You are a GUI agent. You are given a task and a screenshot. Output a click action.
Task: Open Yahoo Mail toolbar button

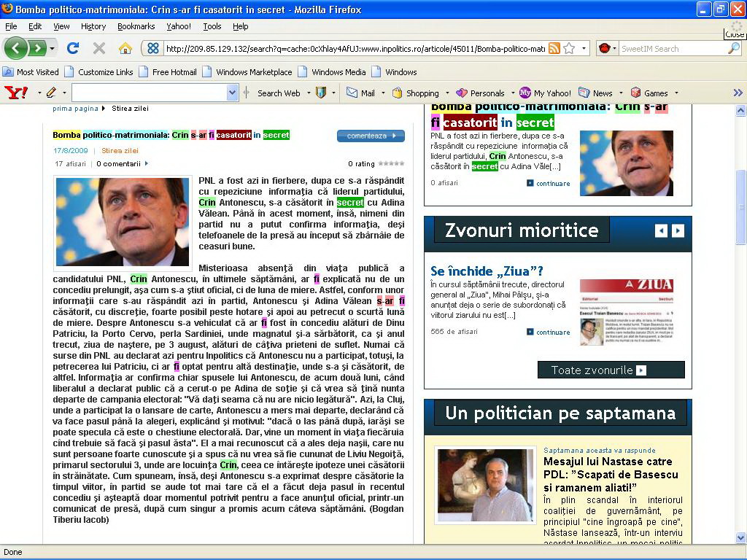361,93
